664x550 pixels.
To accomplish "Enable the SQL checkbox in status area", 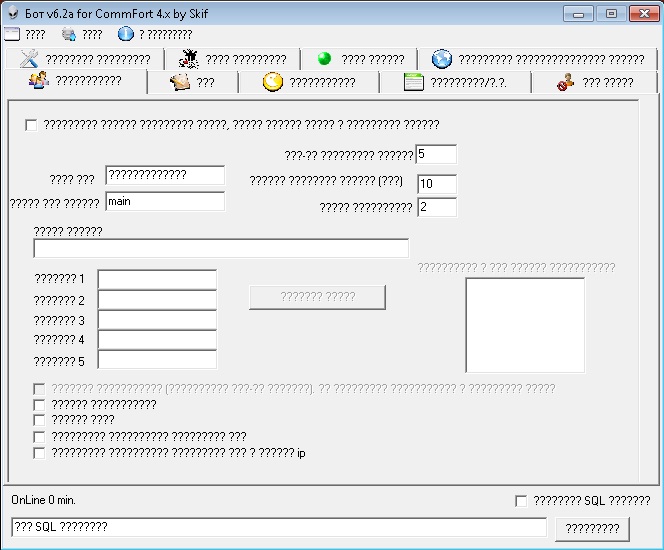I will coord(520,500).
